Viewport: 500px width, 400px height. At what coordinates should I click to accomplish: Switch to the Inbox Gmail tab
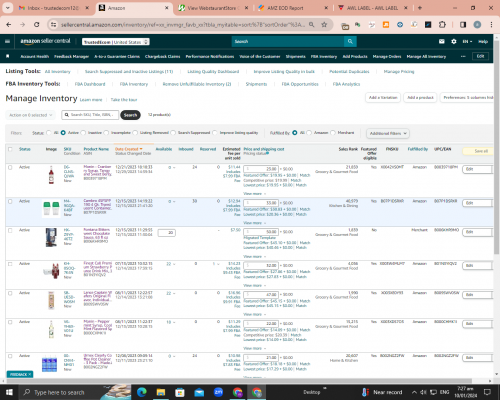pyautogui.click(x=53, y=8)
